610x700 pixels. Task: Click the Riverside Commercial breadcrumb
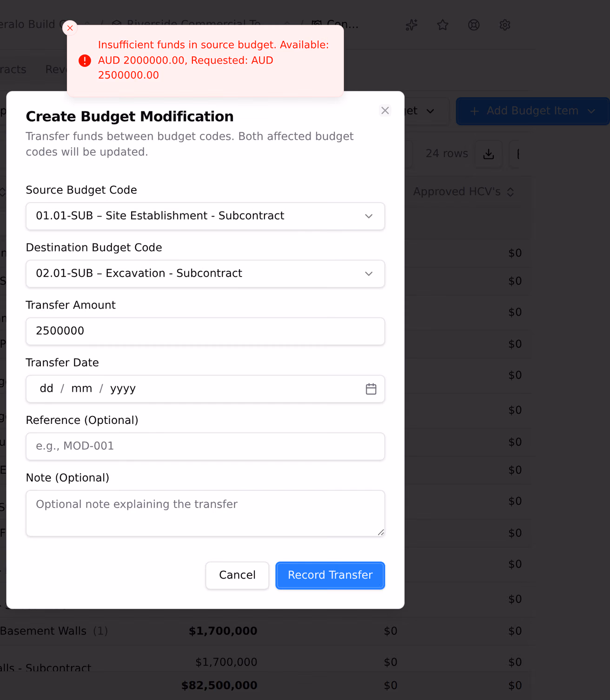pos(193,24)
